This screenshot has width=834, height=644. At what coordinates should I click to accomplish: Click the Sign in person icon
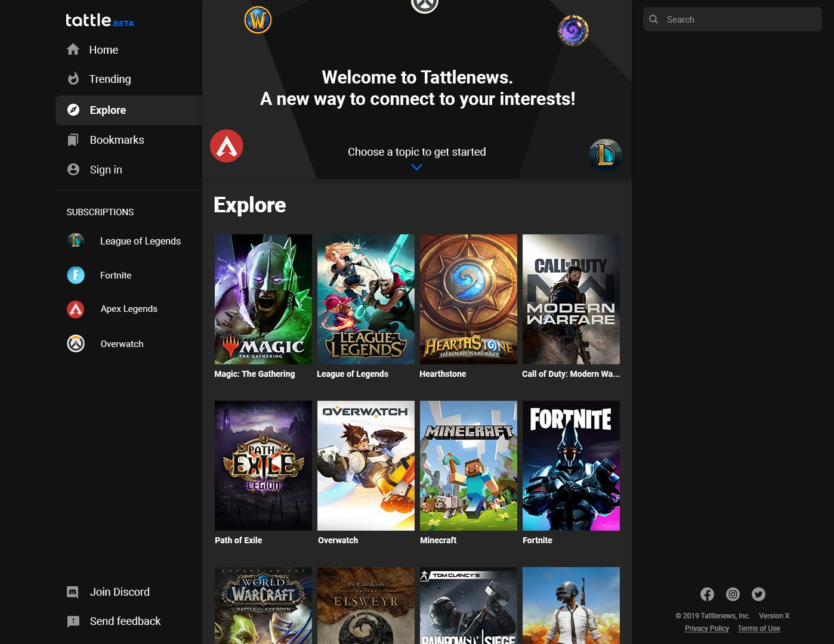[x=73, y=169]
